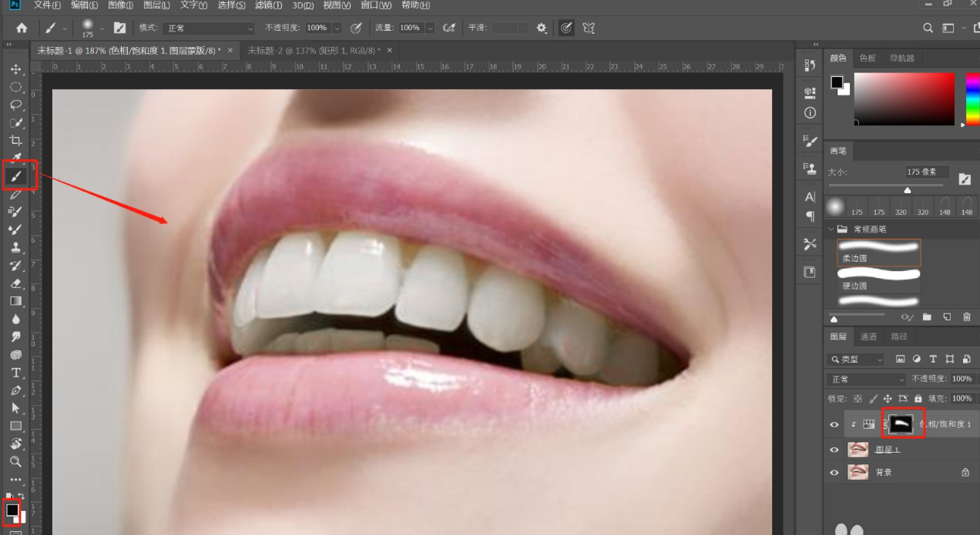Select the layer mask thumbnail of 色相/饱和度 1
This screenshot has width=980, height=535.
pos(903,423)
